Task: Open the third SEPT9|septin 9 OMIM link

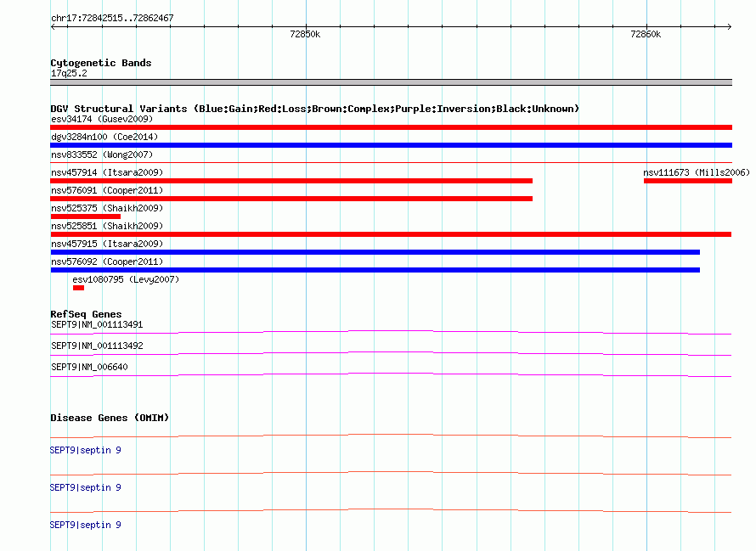Action: tap(85, 525)
